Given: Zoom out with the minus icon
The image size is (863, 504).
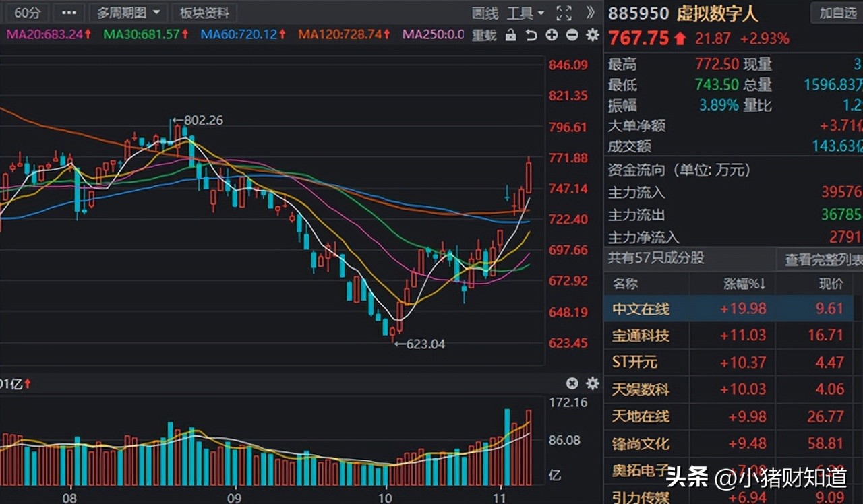Looking at the screenshot, I should coord(572,34).
